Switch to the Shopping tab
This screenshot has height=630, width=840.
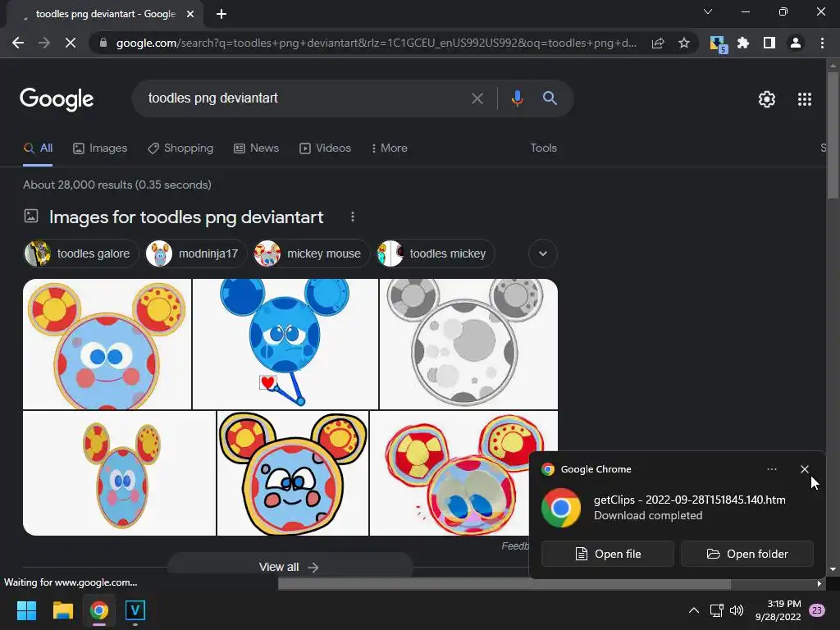(x=180, y=148)
